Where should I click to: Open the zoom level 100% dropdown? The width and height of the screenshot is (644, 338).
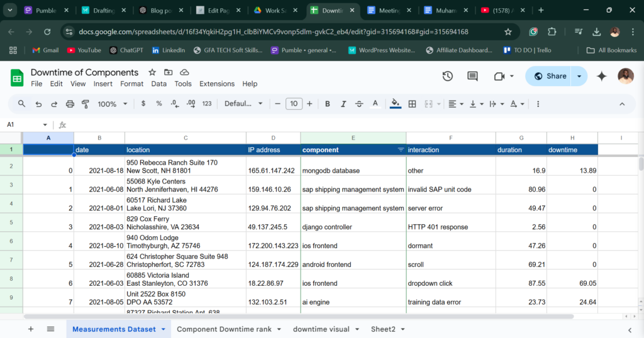click(113, 104)
